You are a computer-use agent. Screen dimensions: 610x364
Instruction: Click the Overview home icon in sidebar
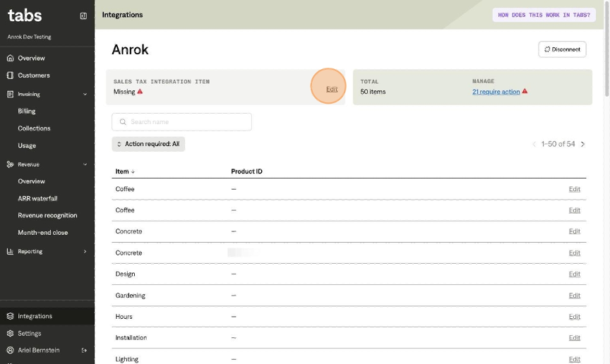pyautogui.click(x=10, y=58)
